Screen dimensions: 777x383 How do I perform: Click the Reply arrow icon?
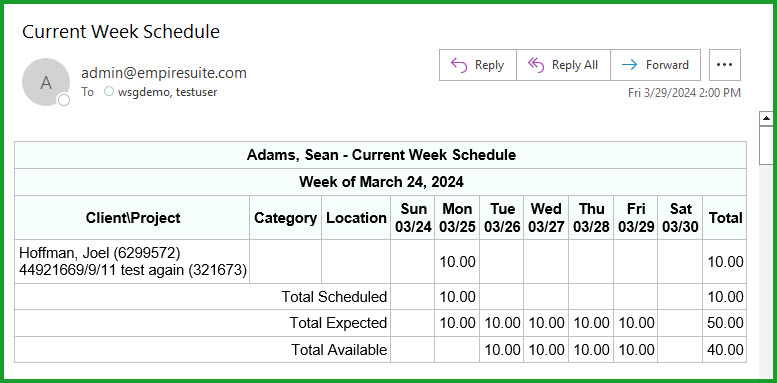point(459,65)
